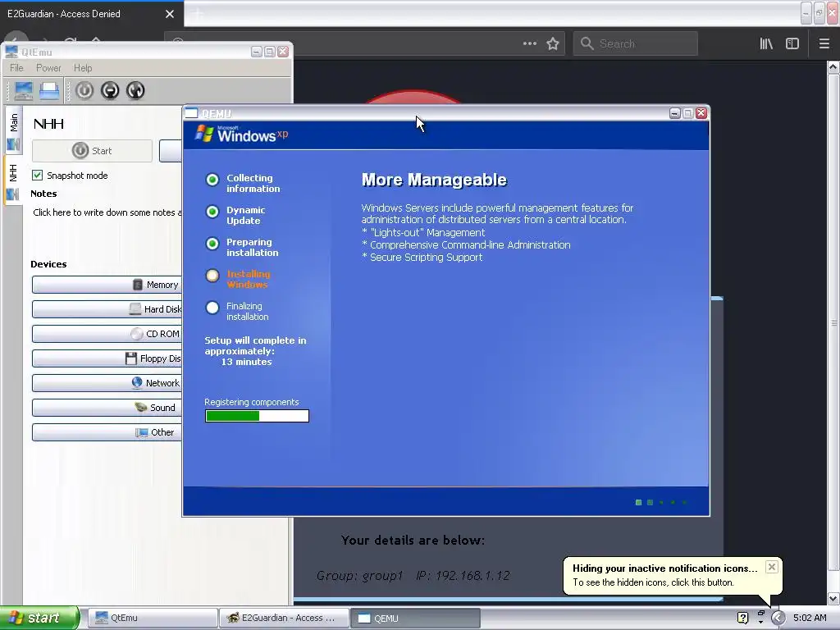Select the Installing Windows step indicator
840x630 pixels.
[212, 276]
